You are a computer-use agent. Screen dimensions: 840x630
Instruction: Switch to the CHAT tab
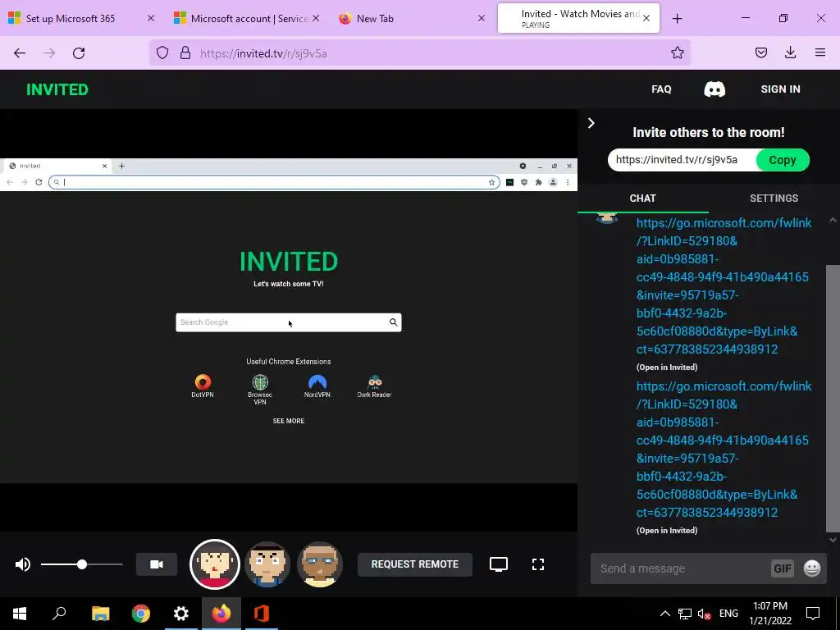click(643, 199)
